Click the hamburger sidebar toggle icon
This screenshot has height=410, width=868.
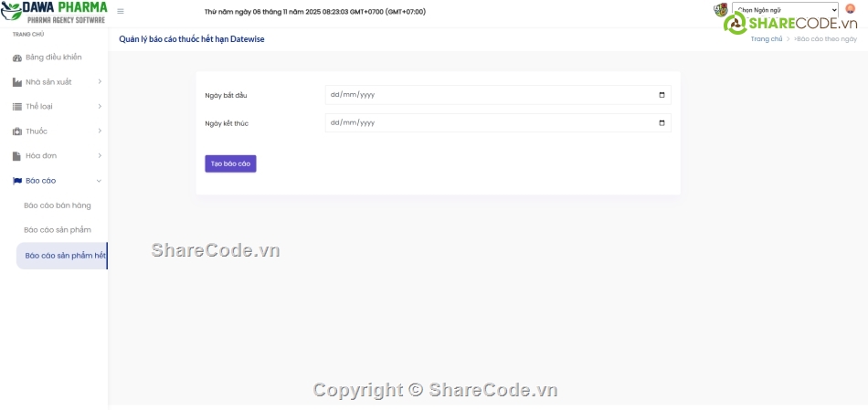(x=121, y=12)
